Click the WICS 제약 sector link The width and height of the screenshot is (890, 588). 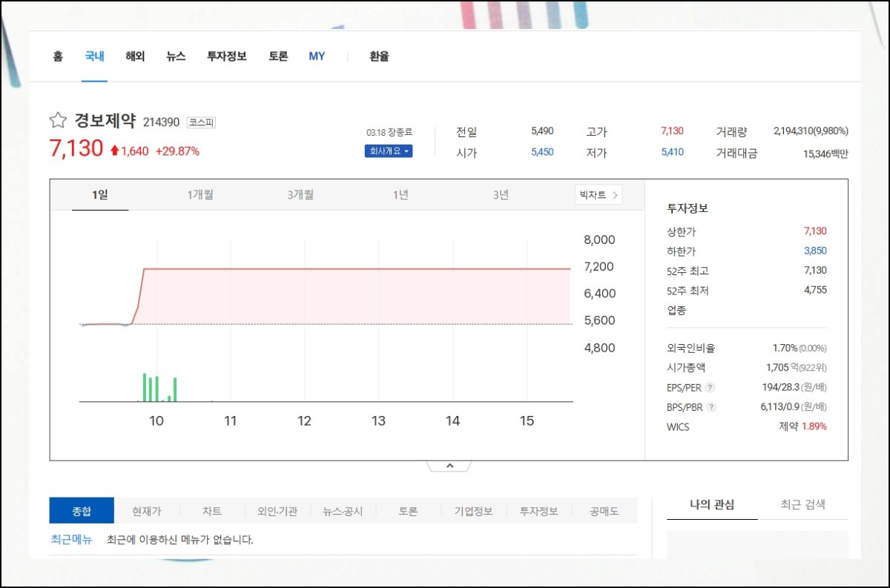point(788,426)
